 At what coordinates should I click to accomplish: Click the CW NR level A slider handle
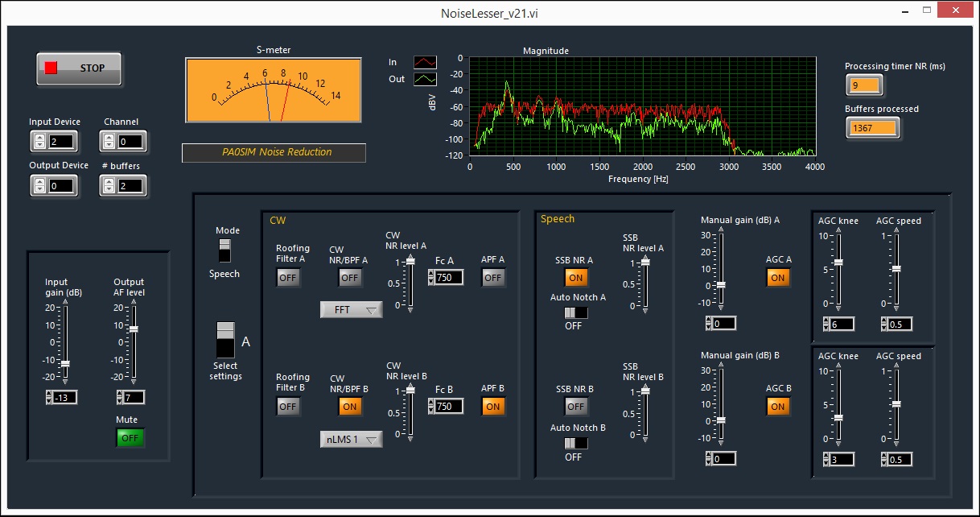(x=410, y=260)
